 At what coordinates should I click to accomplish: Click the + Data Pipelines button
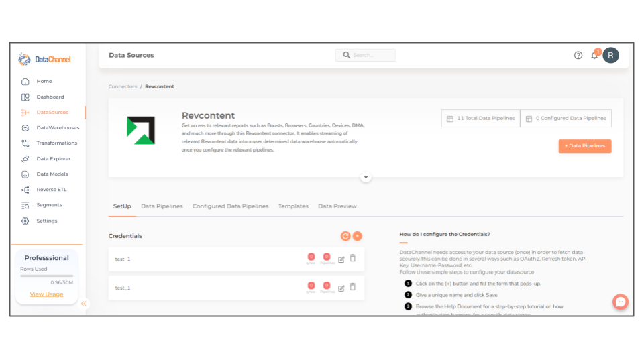click(585, 146)
